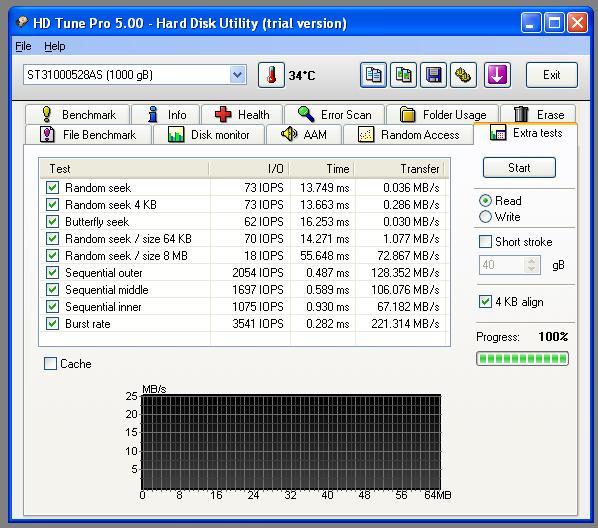
Task: Switch to the Erase tab
Action: coord(538,114)
